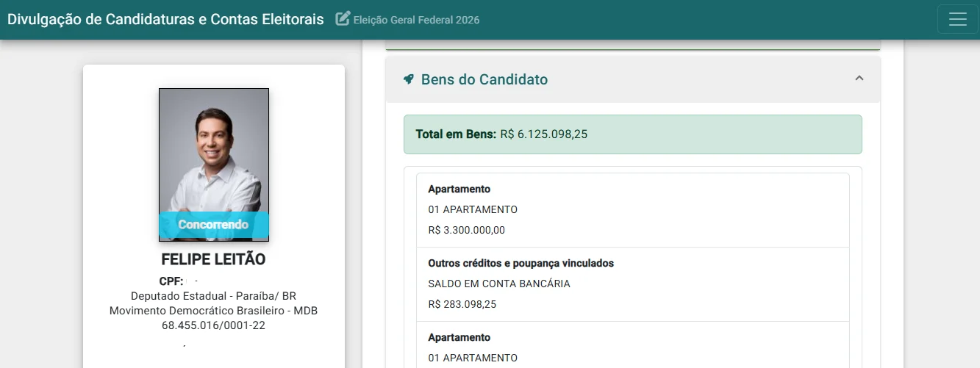The image size is (980, 368).
Task: Click the Bens do Candidato header title
Action: pos(484,79)
